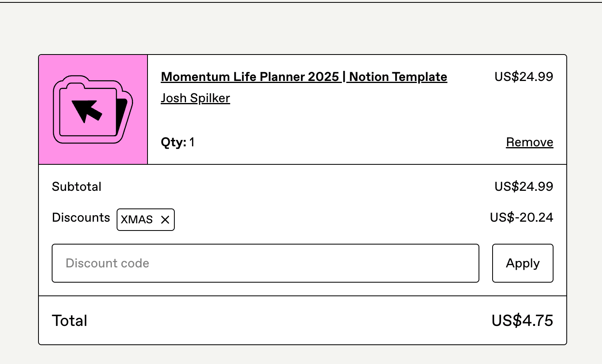Click the Notion Template part of the title
The width and height of the screenshot is (602, 364).
pos(398,77)
